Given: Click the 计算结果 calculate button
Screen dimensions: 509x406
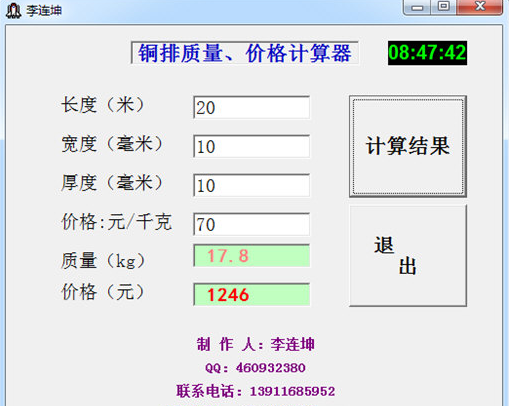Looking at the screenshot, I should [x=408, y=146].
